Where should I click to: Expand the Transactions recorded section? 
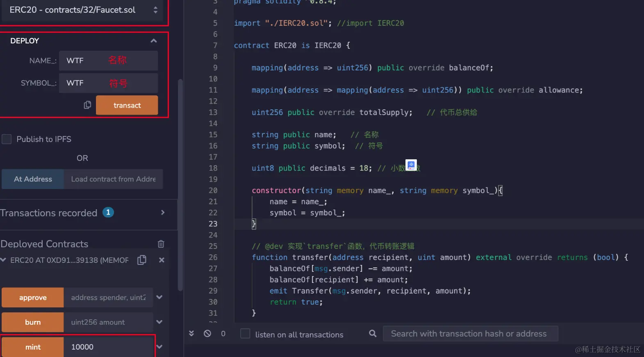(x=163, y=212)
